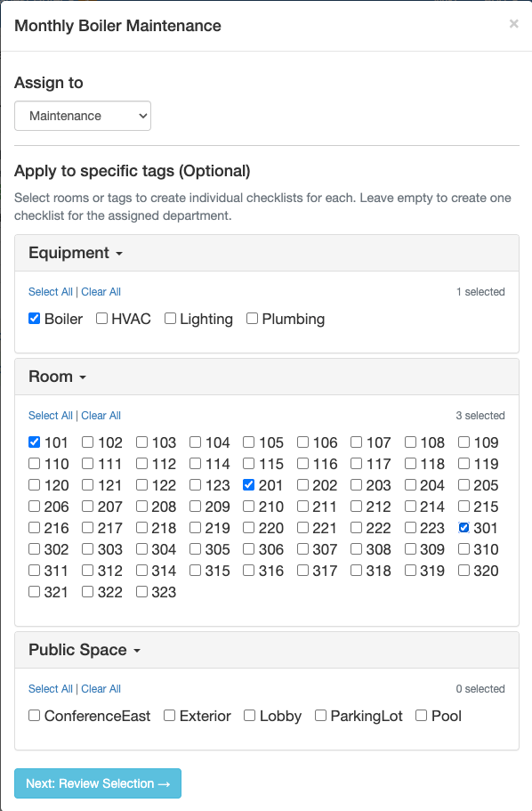
Task: Click Next: Review Selection button
Action: [x=98, y=783]
